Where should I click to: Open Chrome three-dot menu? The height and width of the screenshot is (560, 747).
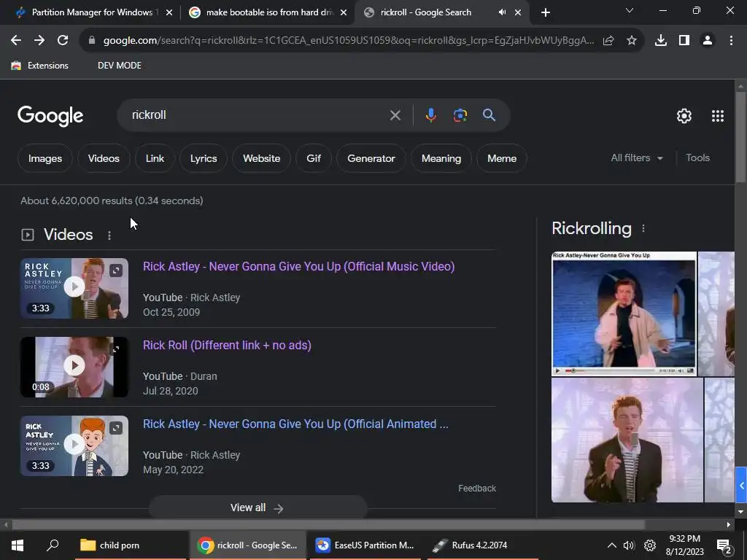(x=731, y=41)
